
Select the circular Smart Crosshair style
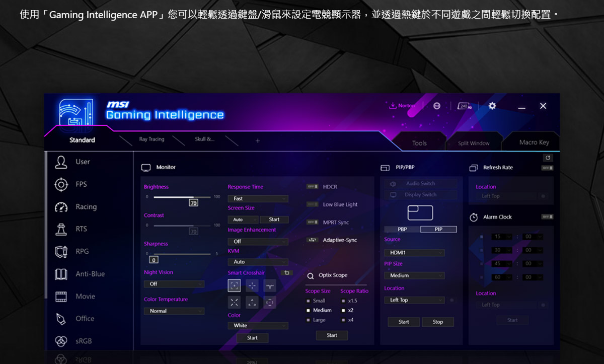pos(270,302)
